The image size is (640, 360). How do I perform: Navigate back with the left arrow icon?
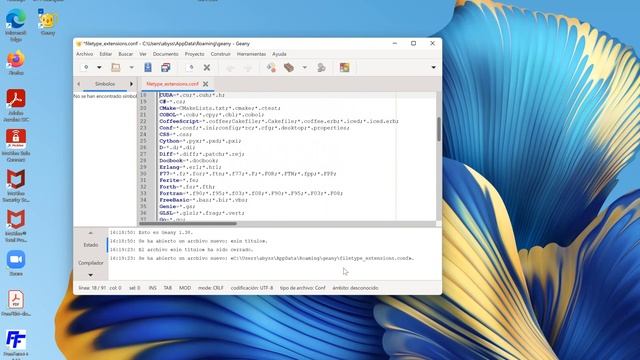[230, 68]
